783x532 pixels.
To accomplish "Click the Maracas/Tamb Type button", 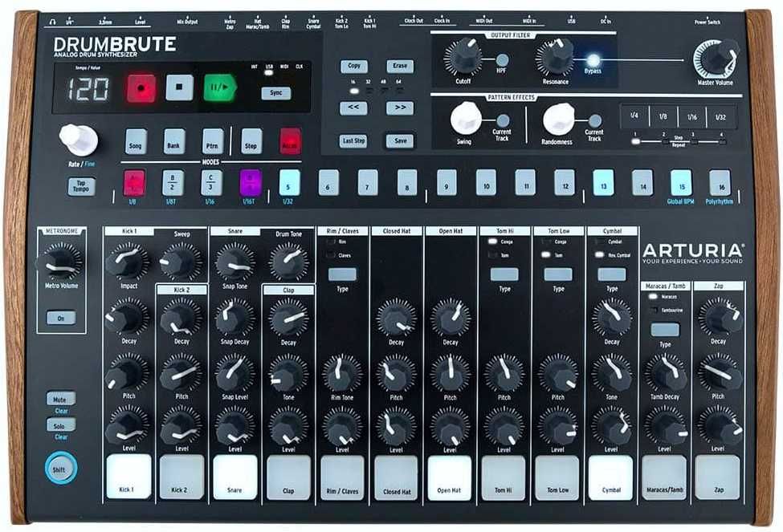I will (665, 329).
